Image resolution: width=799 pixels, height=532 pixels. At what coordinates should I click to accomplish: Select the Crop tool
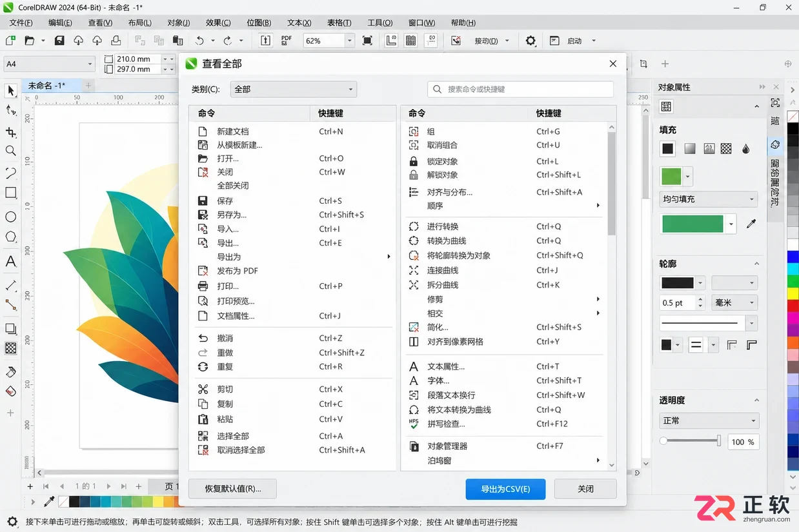pos(11,132)
